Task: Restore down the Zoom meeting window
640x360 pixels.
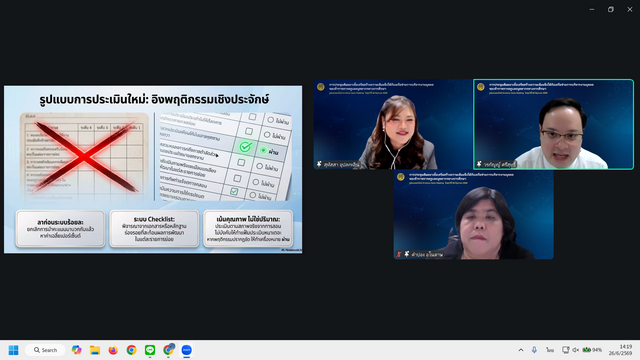Action: click(611, 9)
